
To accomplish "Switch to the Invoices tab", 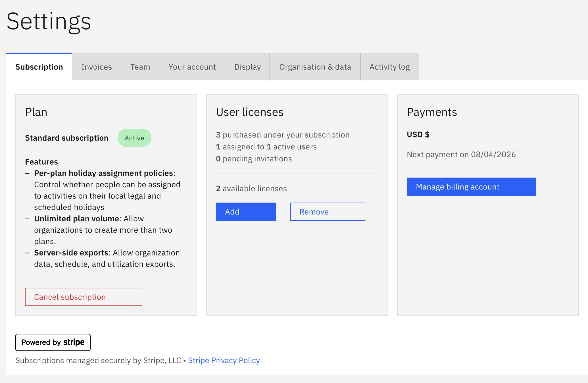I will pyautogui.click(x=97, y=67).
